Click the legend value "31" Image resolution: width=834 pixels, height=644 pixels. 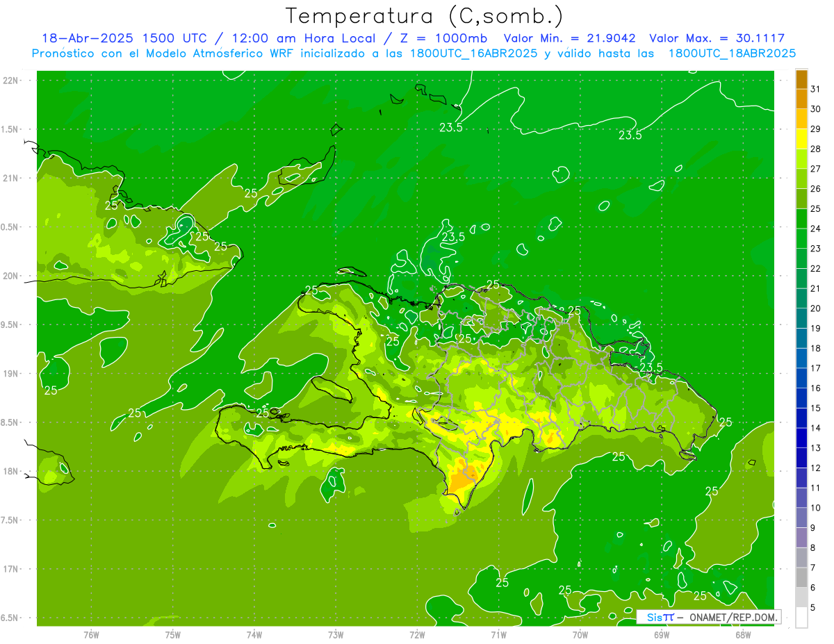816,89
